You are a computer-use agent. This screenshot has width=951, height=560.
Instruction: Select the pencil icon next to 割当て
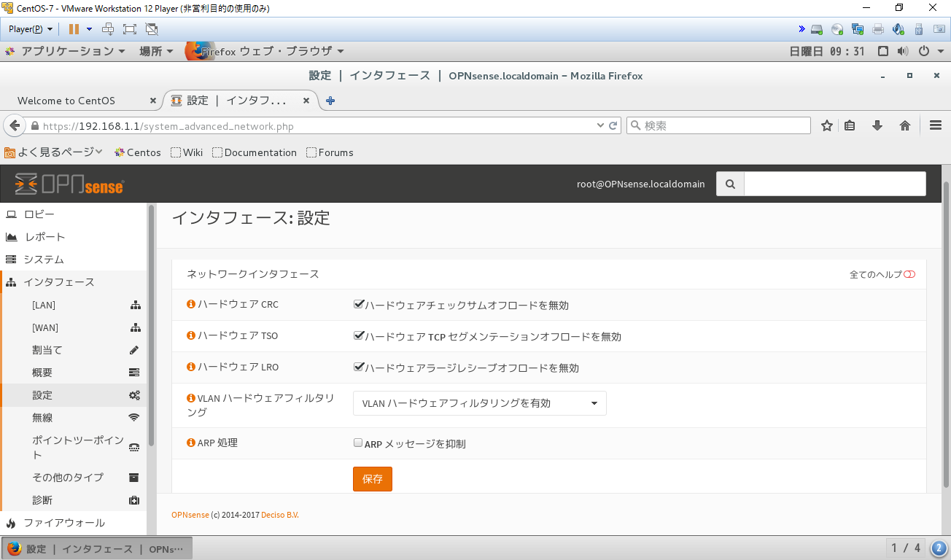[x=134, y=350]
